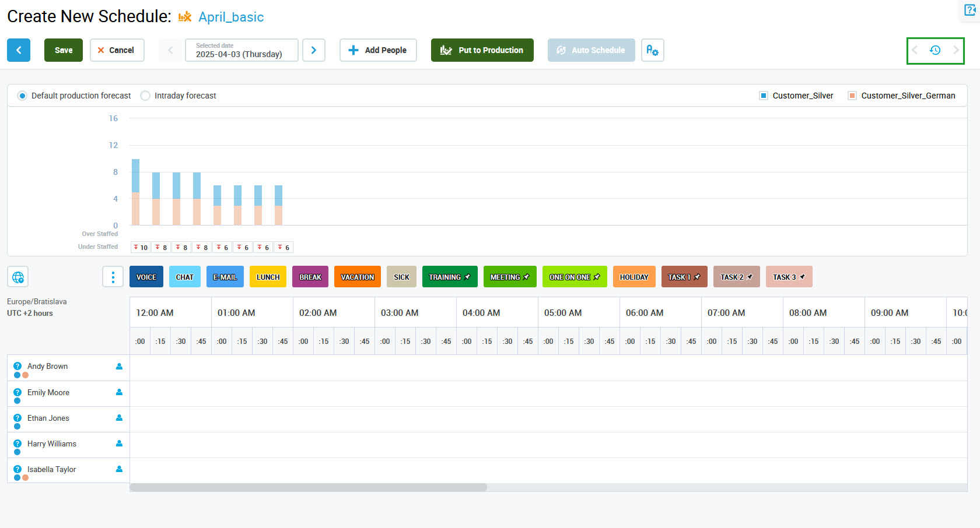Click the blue back arrow button
The height and width of the screenshot is (528, 980).
tap(19, 50)
